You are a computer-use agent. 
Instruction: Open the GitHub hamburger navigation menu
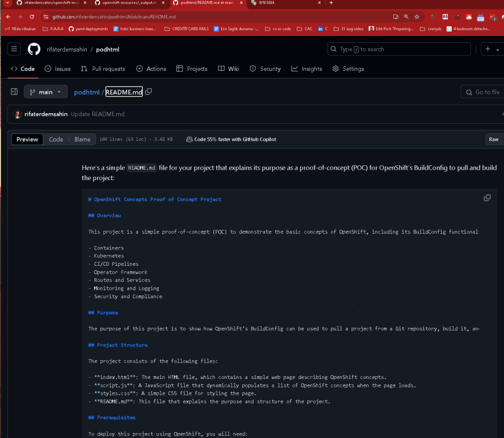[14, 49]
